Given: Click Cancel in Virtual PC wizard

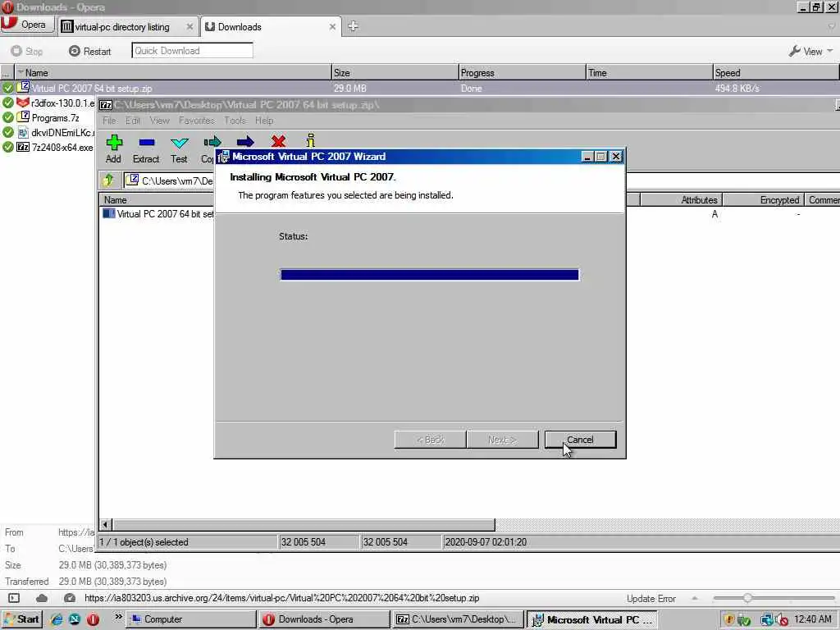Looking at the screenshot, I should tap(580, 440).
